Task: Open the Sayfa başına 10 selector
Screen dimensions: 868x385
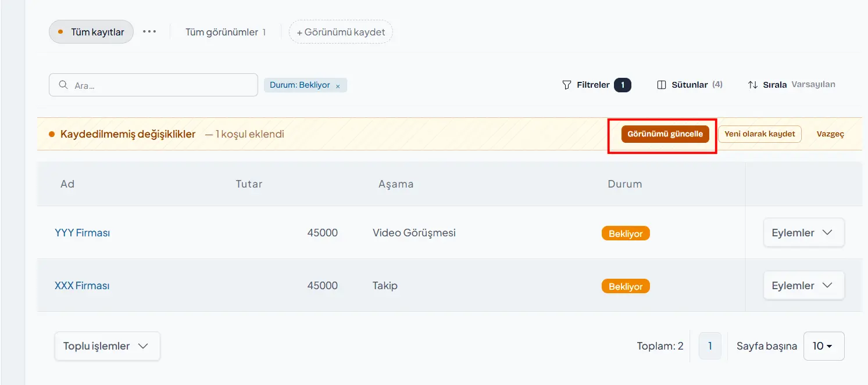Action: [x=824, y=346]
